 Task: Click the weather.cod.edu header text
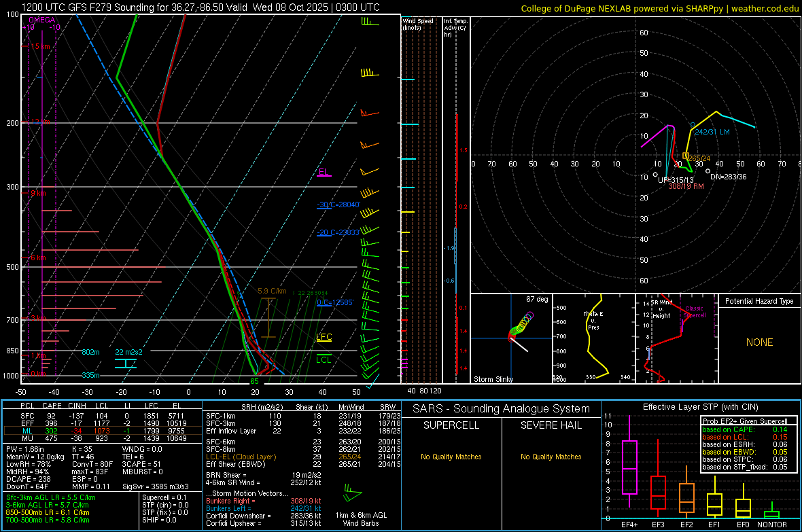coord(765,8)
